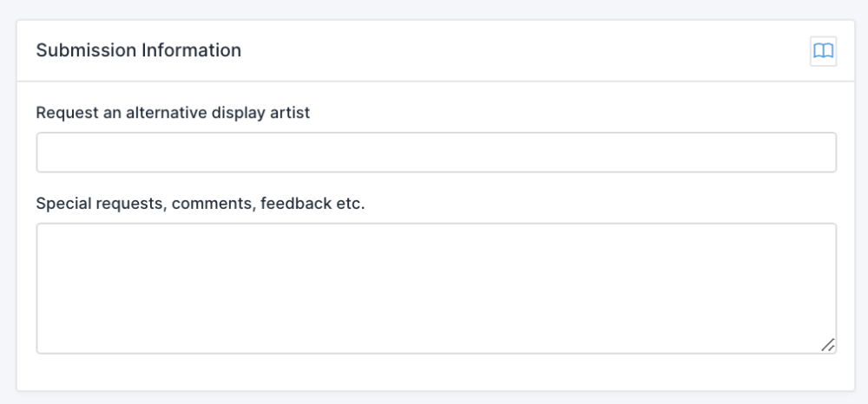Focus the alternative display artist field
This screenshot has width=868, height=404.
coord(436,153)
